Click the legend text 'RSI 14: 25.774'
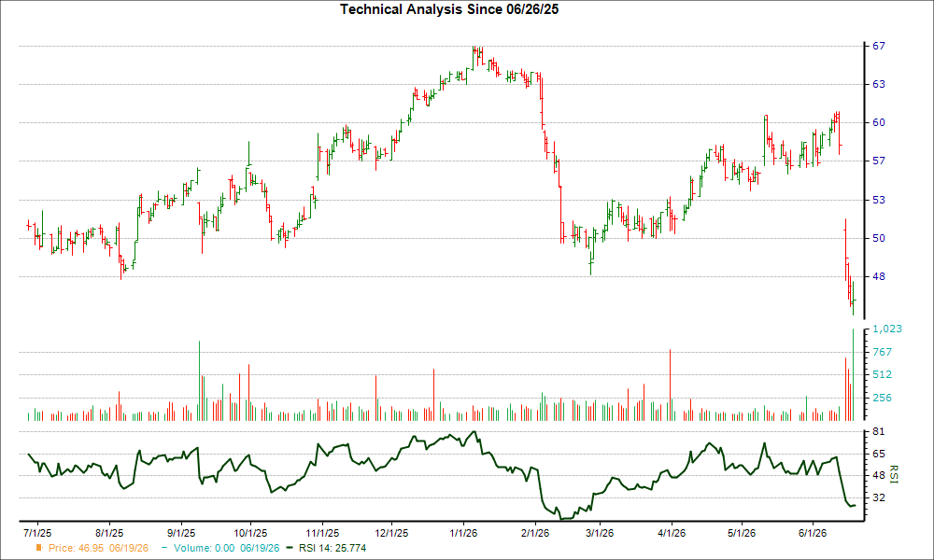The width and height of the screenshot is (934, 560). tap(333, 548)
